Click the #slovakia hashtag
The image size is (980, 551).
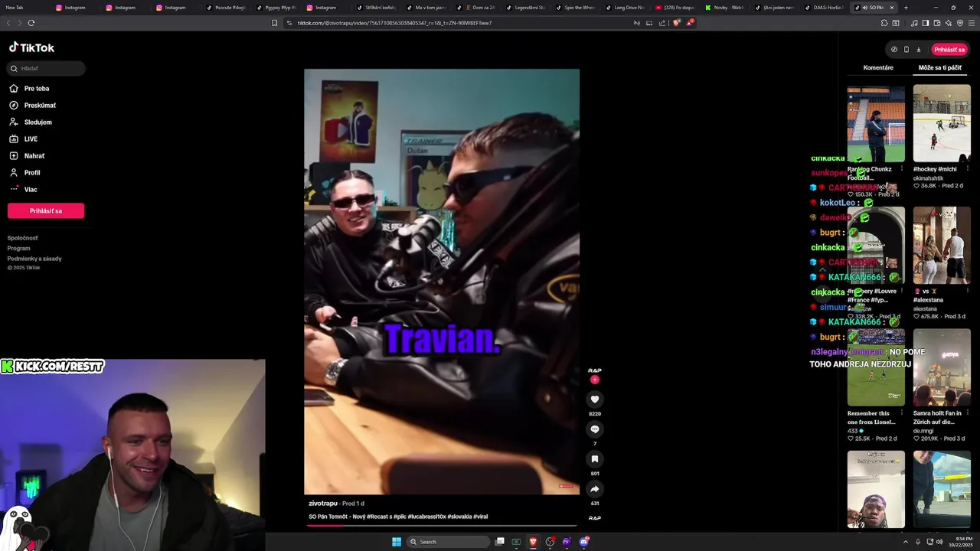tap(459, 517)
